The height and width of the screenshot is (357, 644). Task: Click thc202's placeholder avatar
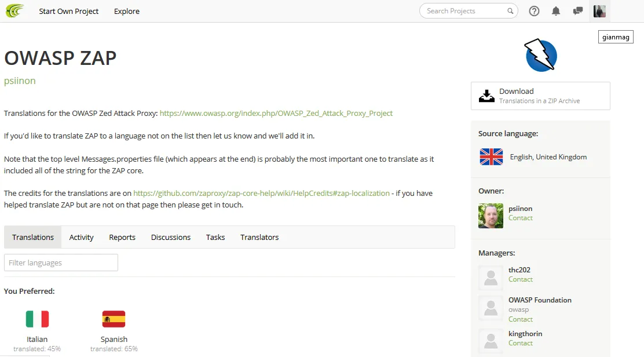point(491,277)
